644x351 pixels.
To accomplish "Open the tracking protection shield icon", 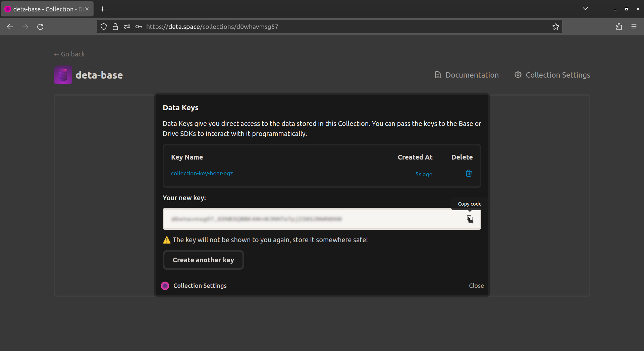I will tap(104, 27).
